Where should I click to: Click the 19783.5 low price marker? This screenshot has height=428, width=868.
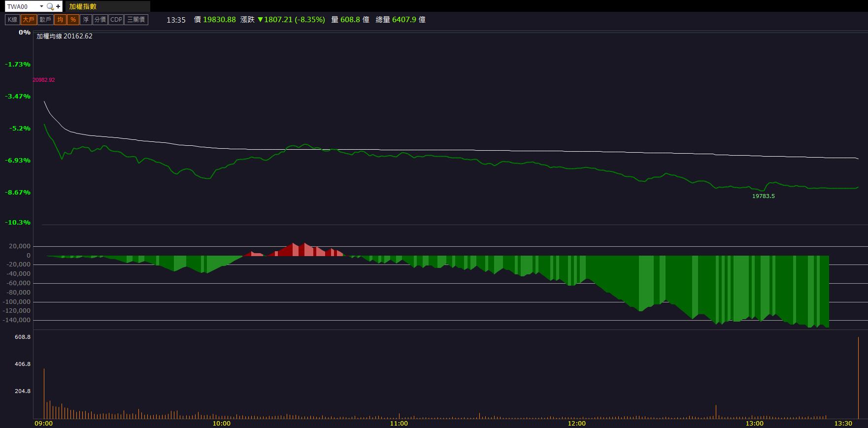[x=763, y=196]
